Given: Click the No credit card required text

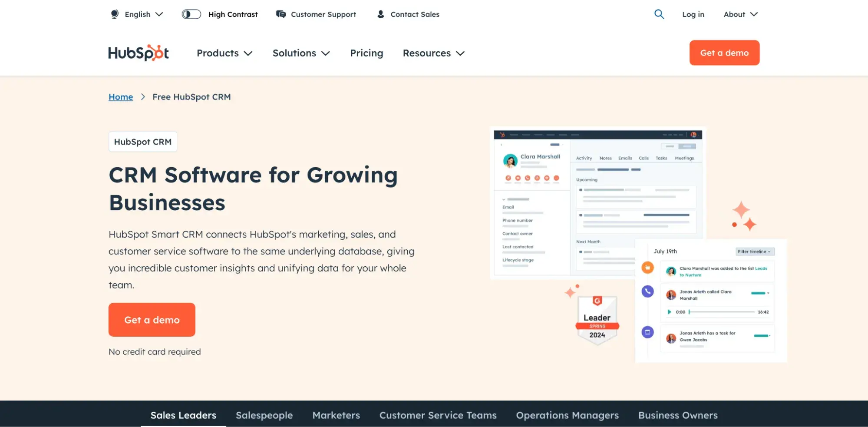Looking at the screenshot, I should point(155,352).
